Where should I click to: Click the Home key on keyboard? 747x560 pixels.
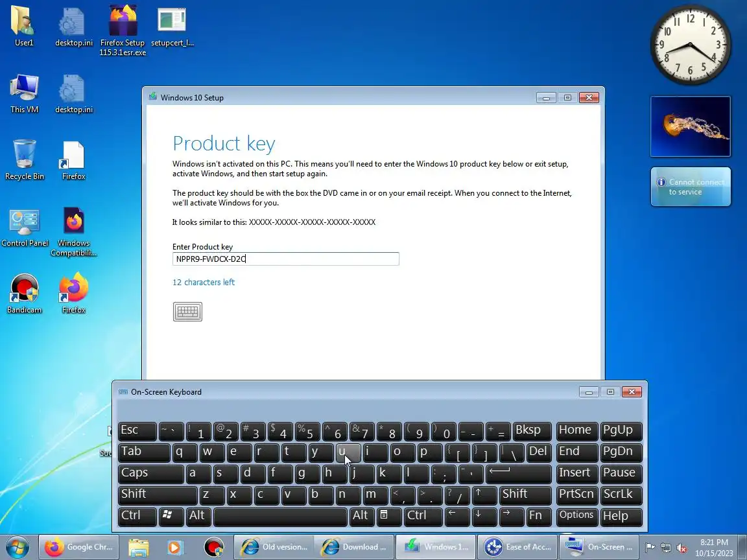(x=577, y=431)
